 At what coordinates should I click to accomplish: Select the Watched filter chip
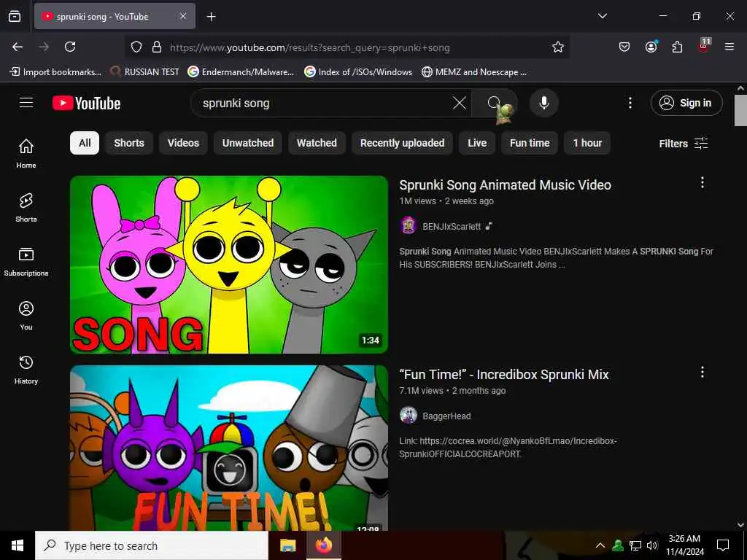(x=317, y=143)
